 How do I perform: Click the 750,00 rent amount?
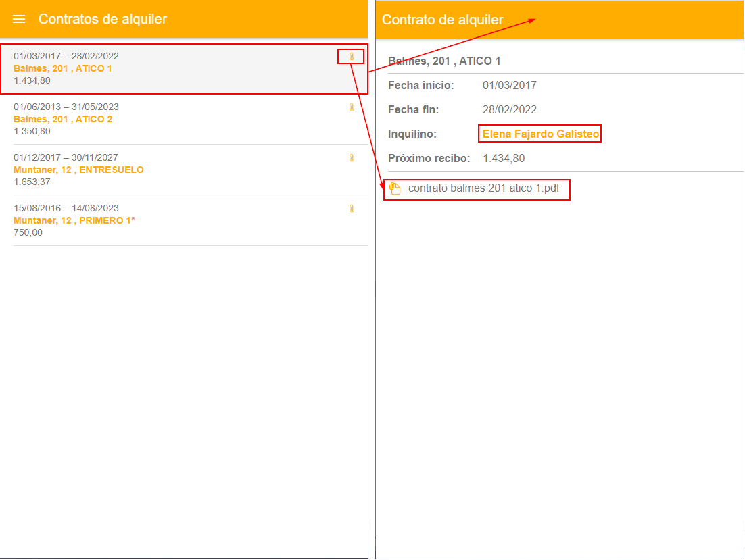tap(28, 232)
